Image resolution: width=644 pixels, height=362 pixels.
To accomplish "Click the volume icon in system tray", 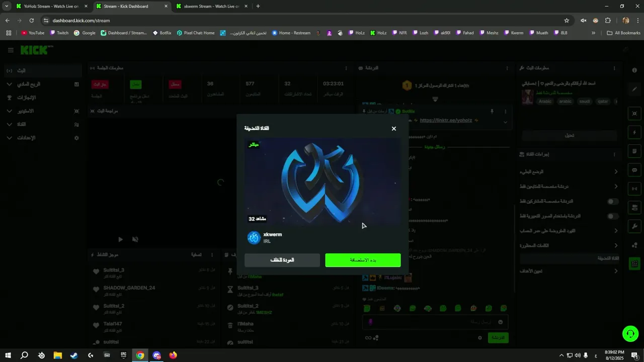I will 578,355.
